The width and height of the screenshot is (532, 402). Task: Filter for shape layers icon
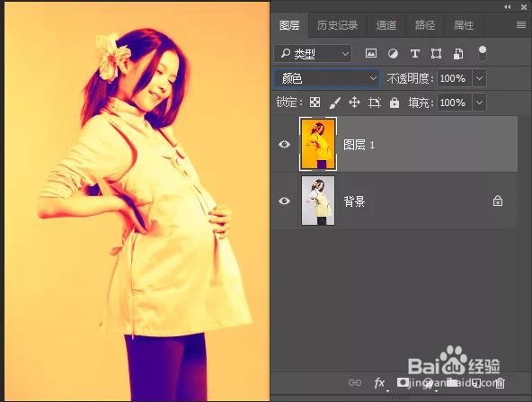click(x=436, y=54)
